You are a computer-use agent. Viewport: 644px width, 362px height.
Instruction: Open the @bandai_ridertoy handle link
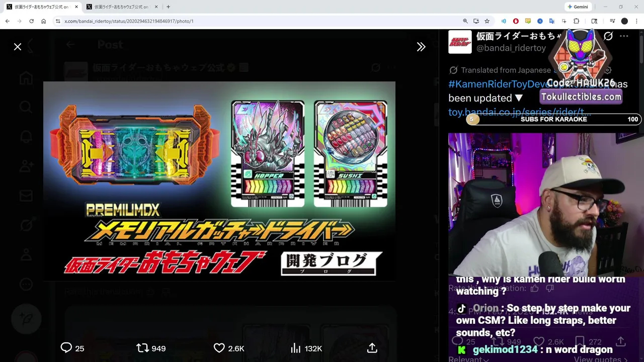[x=511, y=48]
